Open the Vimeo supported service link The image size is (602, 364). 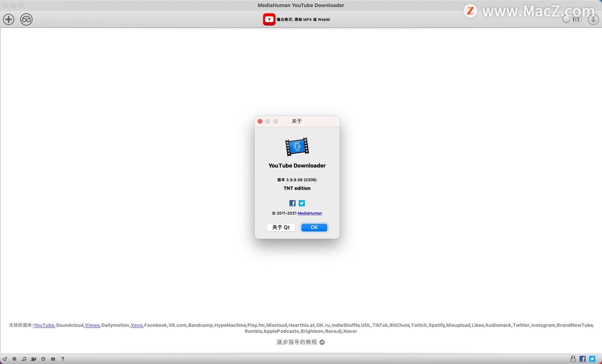point(92,325)
